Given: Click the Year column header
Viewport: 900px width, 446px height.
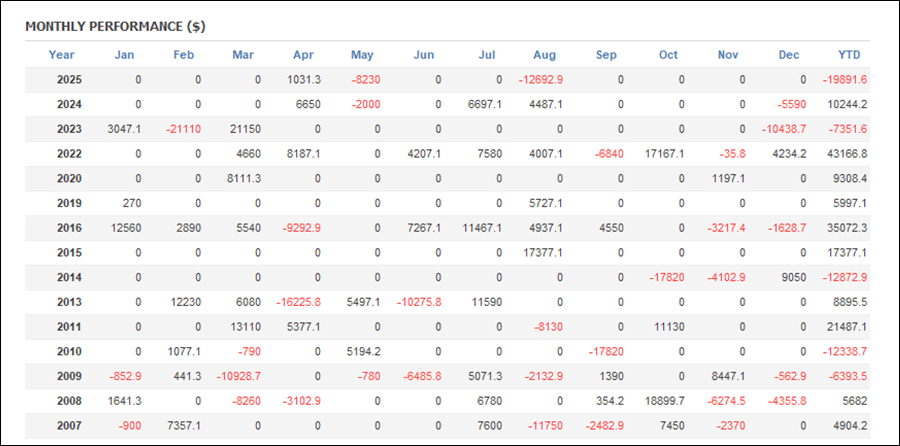Looking at the screenshot, I should point(61,55).
